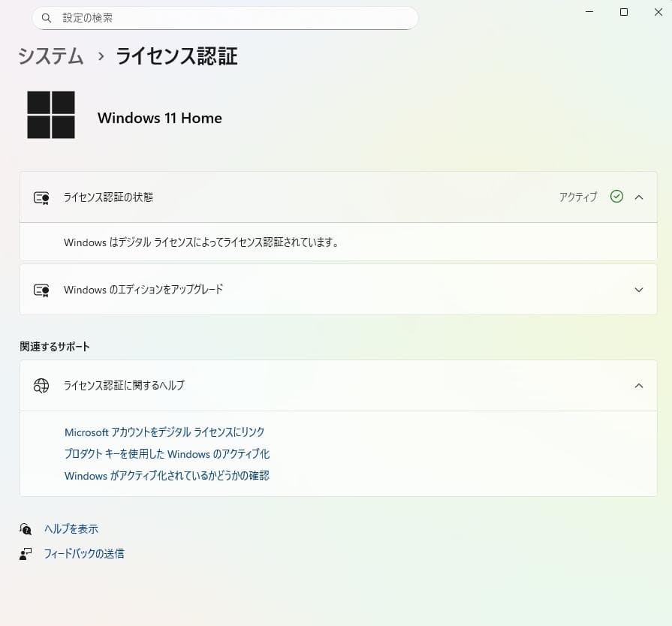Open システム from the breadcrumb
This screenshot has width=672, height=626.
[50, 56]
